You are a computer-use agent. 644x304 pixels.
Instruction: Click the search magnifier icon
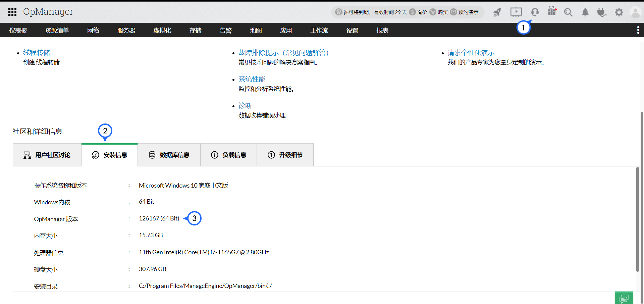pyautogui.click(x=568, y=12)
